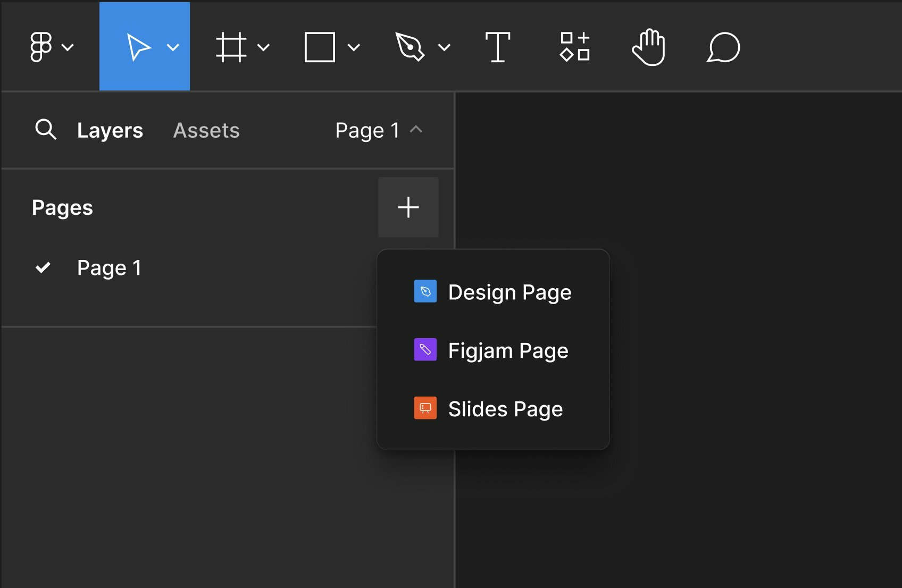Open the Page 1 selector in the panel header
The image size is (902, 588).
(x=379, y=130)
